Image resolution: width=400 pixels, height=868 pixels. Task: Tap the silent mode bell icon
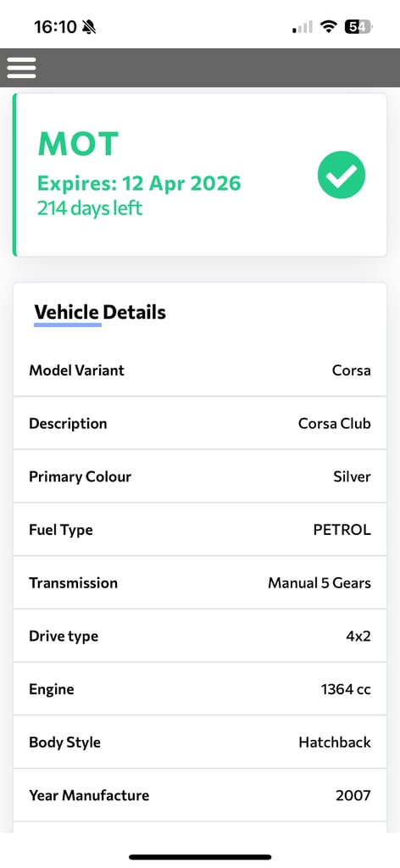click(x=88, y=26)
